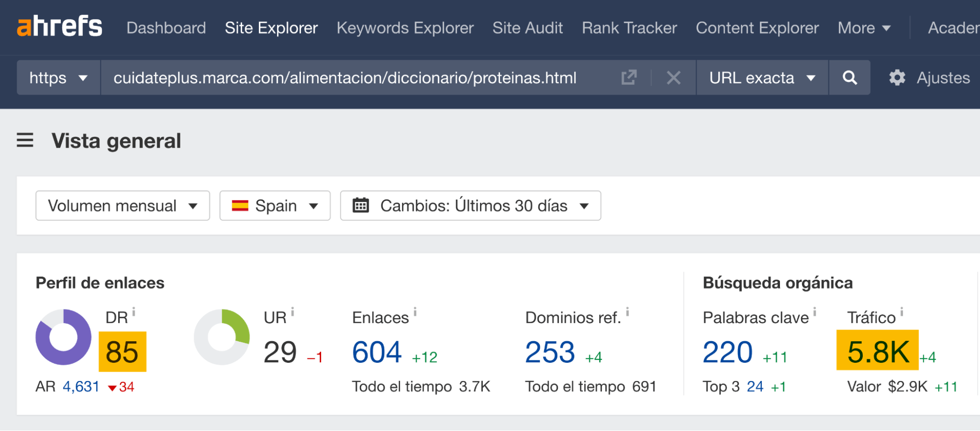Open the 604 Enlaces link
Screen dimensions: 980x431
click(x=377, y=352)
